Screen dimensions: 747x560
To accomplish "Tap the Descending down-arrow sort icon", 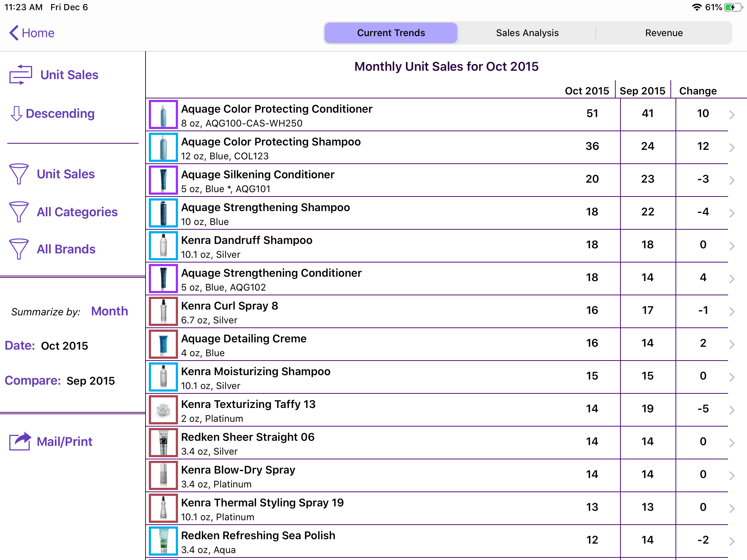I will point(16,114).
